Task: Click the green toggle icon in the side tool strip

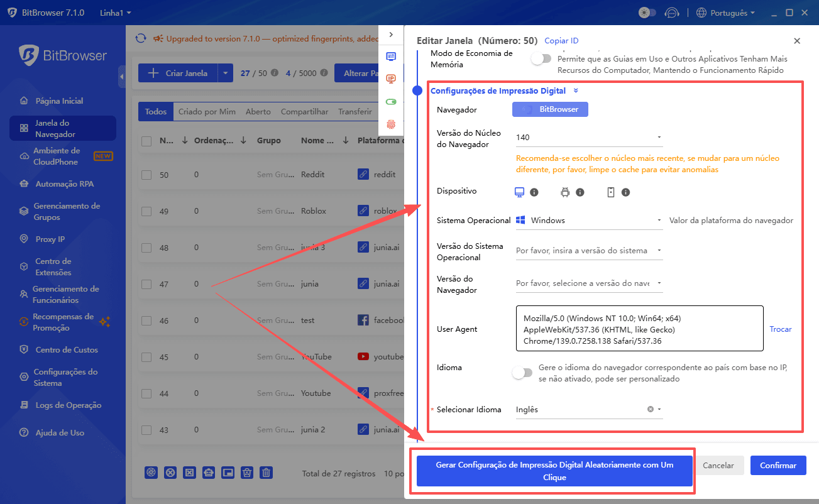Action: pos(391,102)
